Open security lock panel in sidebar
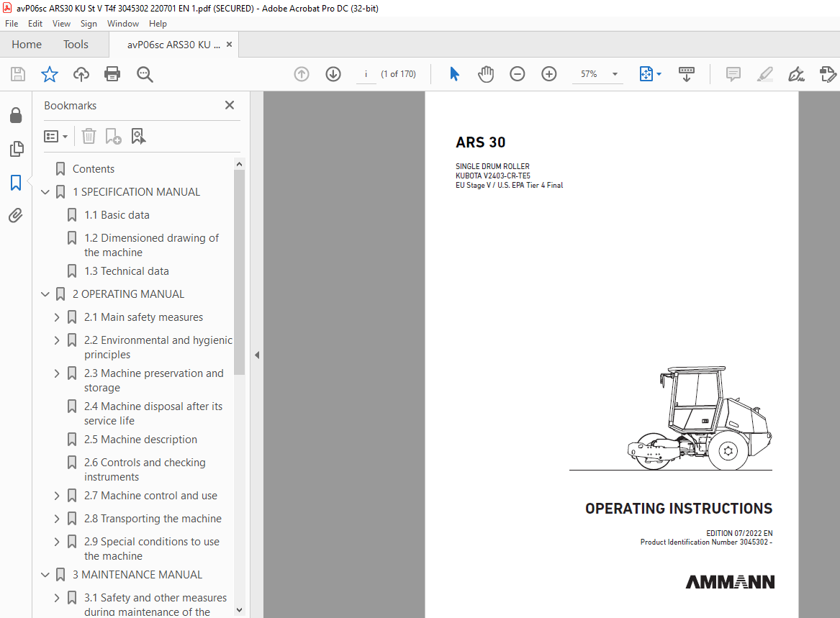The height and width of the screenshot is (618, 840). (x=16, y=115)
